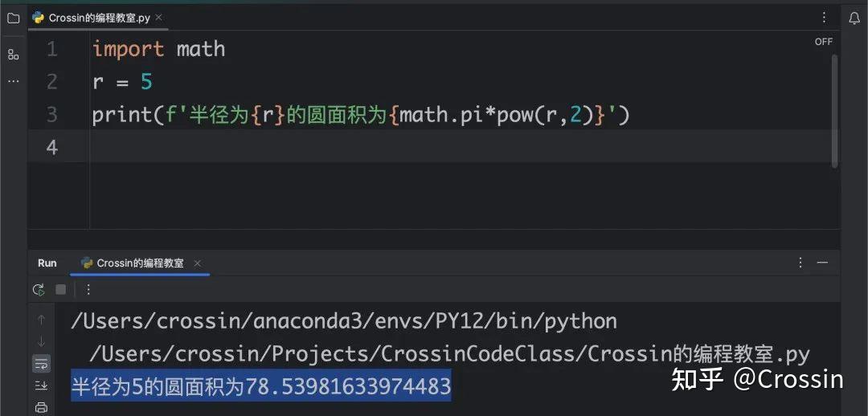Screen dimensions: 868x416
Task: Print the console output
Action: [42, 408]
